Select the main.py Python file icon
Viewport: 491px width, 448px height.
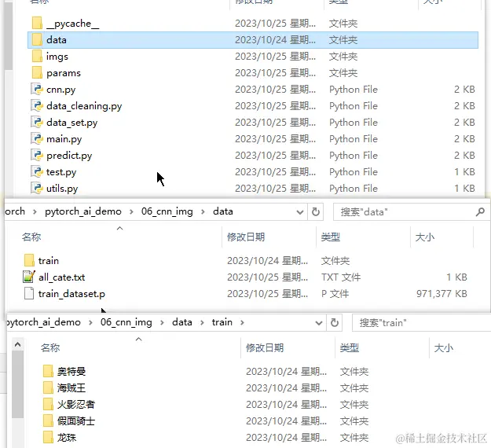(37, 139)
